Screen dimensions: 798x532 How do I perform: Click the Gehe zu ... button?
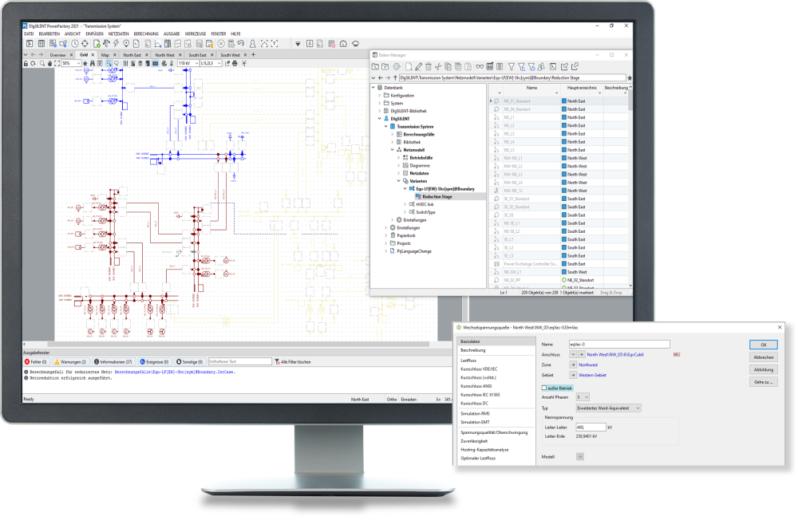(x=763, y=382)
